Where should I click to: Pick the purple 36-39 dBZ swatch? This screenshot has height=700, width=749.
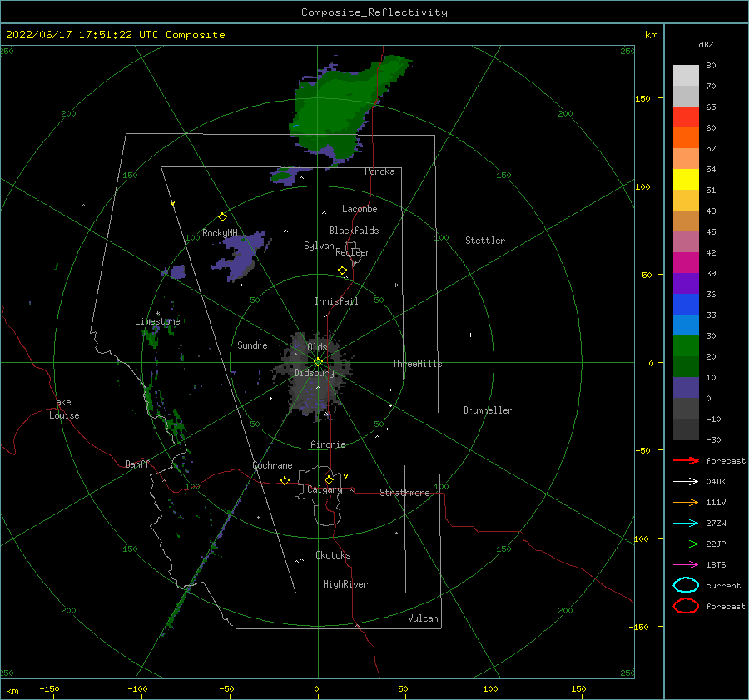[686, 284]
